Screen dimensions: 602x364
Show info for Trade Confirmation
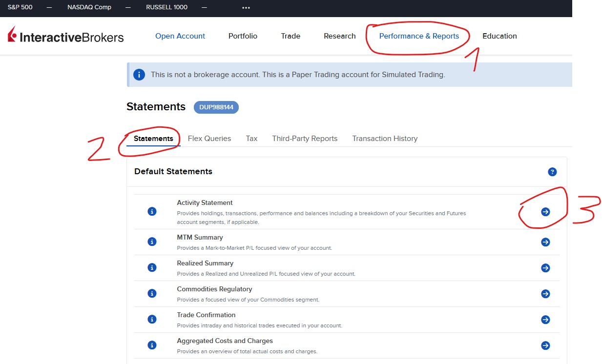152,320
